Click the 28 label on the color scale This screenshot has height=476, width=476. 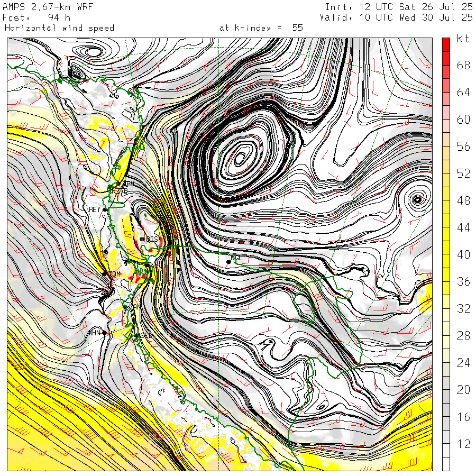coord(463,335)
